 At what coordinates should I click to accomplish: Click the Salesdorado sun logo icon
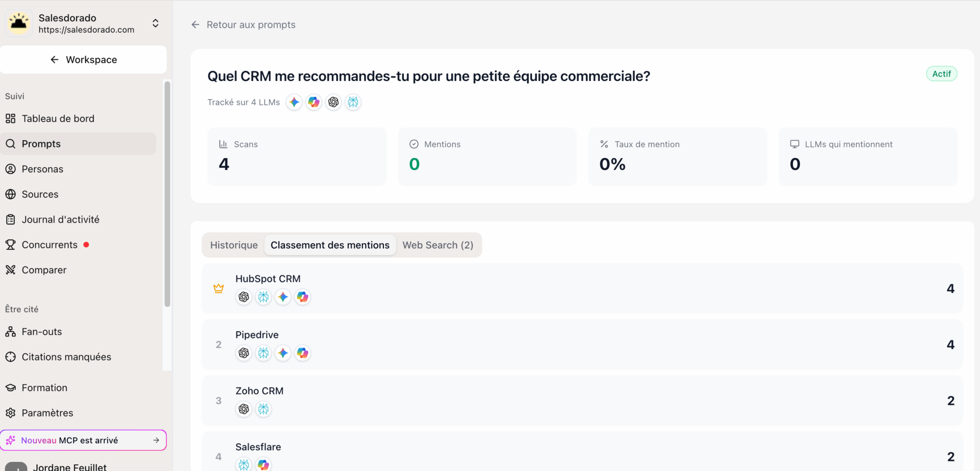coord(19,23)
